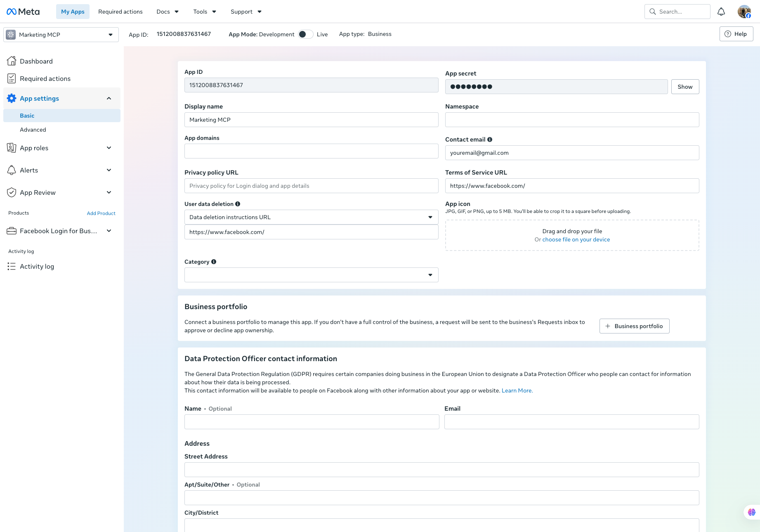
Task: Click the plus icon on Business portfolio
Action: (x=608, y=326)
